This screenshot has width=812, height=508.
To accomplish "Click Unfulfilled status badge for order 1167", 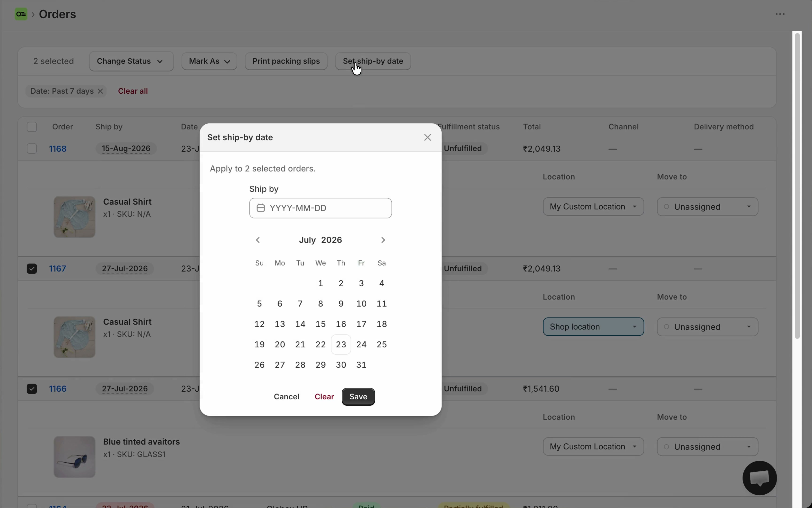I will pyautogui.click(x=463, y=268).
